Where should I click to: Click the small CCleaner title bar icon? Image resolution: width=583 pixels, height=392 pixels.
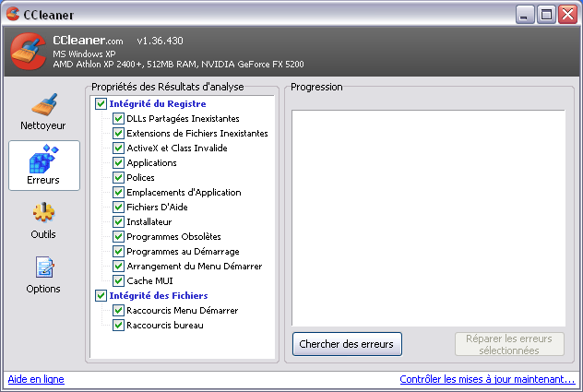point(13,14)
